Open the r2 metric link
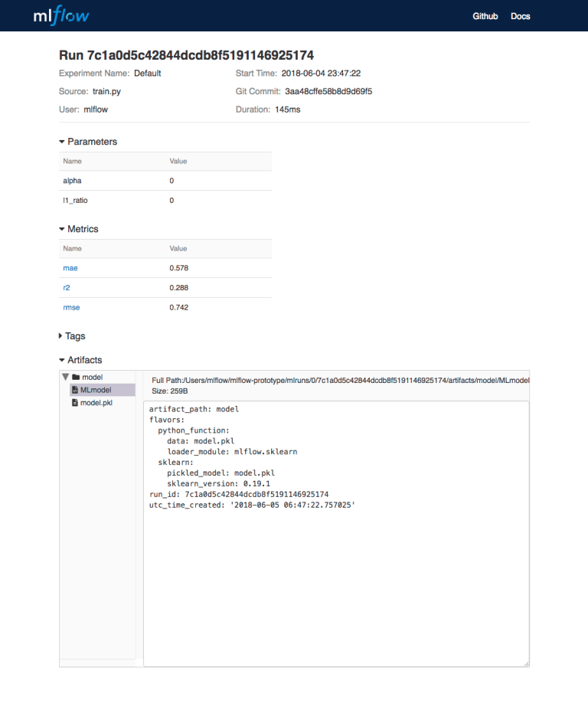The height and width of the screenshot is (710, 588). (x=67, y=287)
